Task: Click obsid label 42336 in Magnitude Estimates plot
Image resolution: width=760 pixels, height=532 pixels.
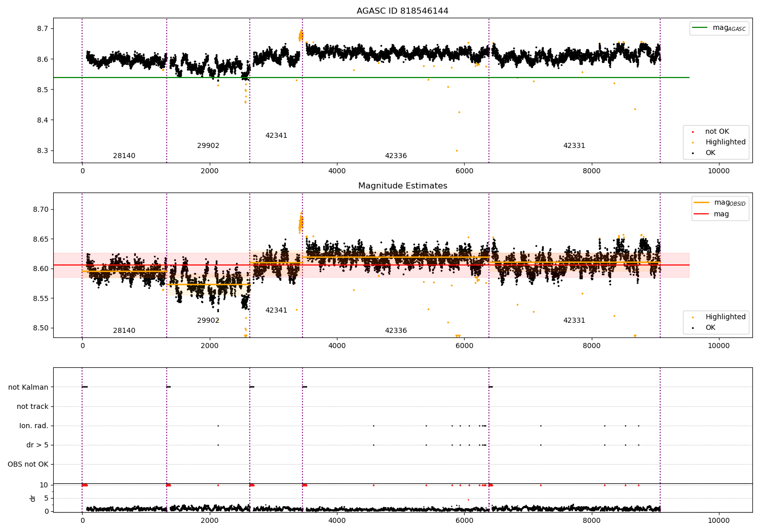Action: point(396,331)
